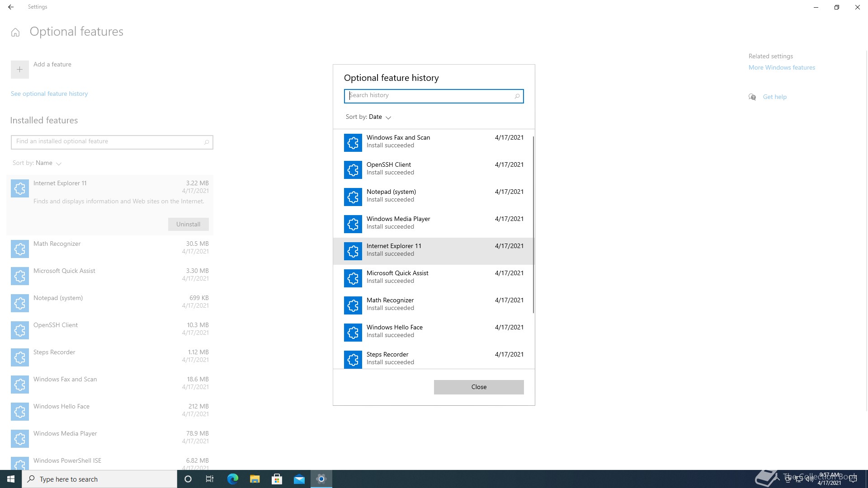Click the Cortana circle on the taskbar
Image resolution: width=868 pixels, height=488 pixels.
tap(188, 479)
